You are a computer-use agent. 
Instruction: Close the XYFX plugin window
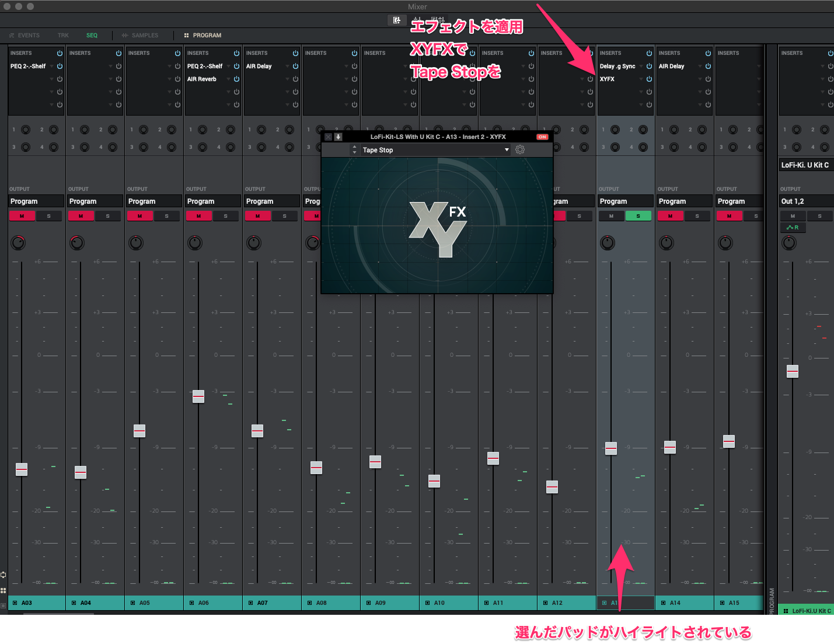click(328, 137)
